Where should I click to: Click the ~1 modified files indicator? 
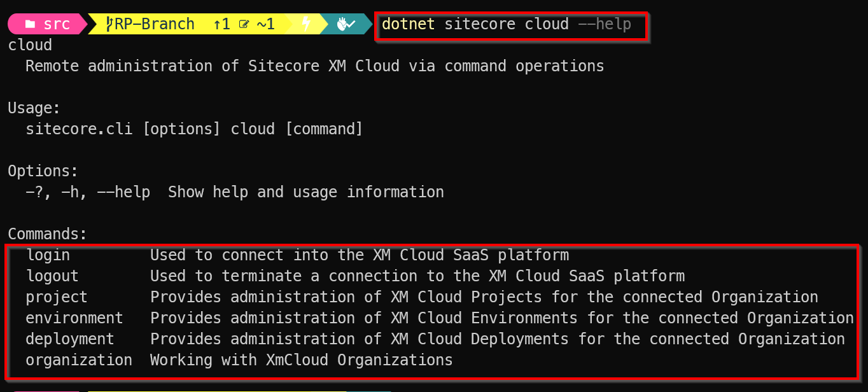click(265, 25)
